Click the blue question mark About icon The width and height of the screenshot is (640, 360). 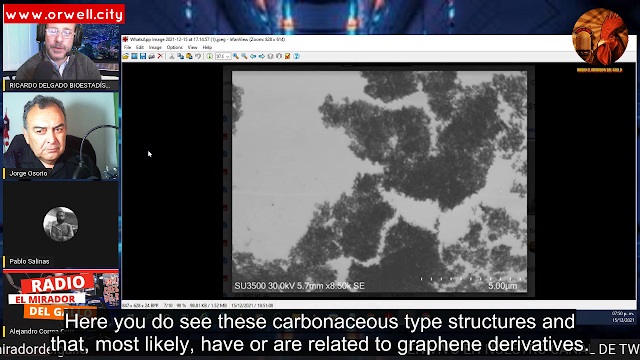point(296,56)
